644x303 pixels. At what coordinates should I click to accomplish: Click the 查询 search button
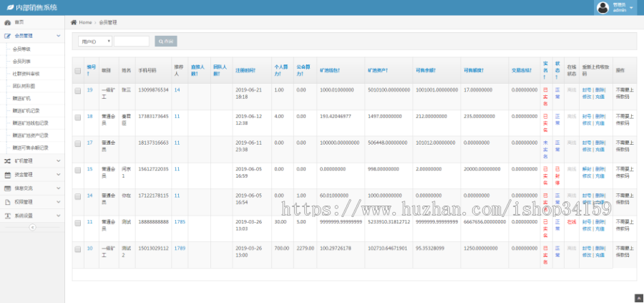click(165, 42)
